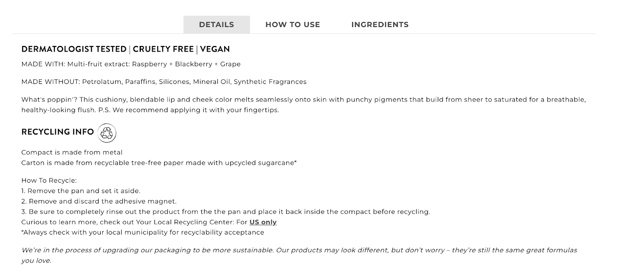Click the RECYCLING INFO heading

pyautogui.click(x=58, y=132)
